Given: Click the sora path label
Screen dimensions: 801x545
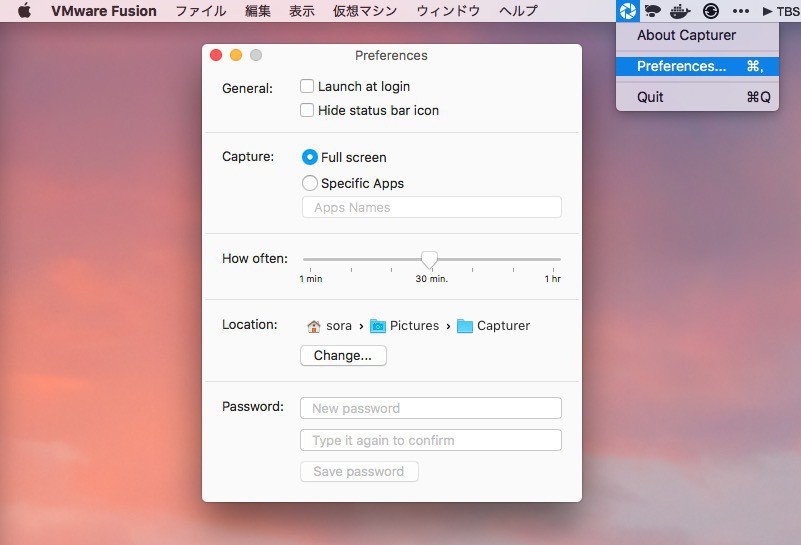Looking at the screenshot, I should 339,326.
